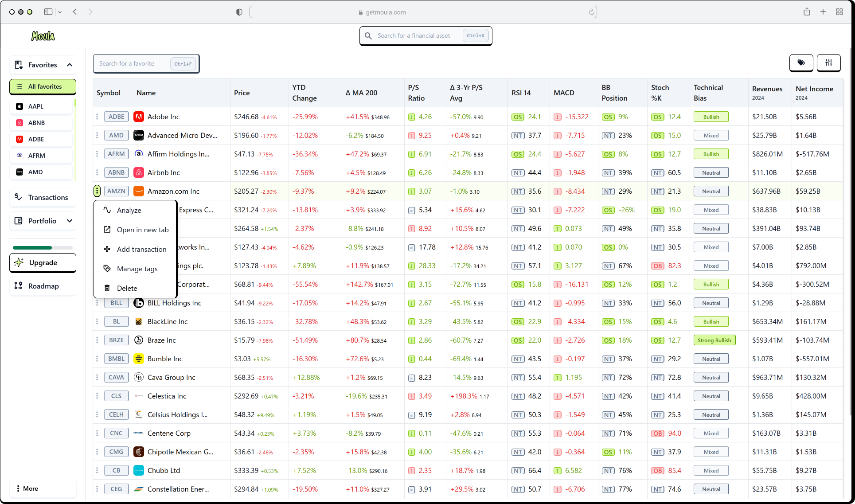The width and height of the screenshot is (855, 504).
Task: Click the Bumble Inc logo
Action: (139, 359)
